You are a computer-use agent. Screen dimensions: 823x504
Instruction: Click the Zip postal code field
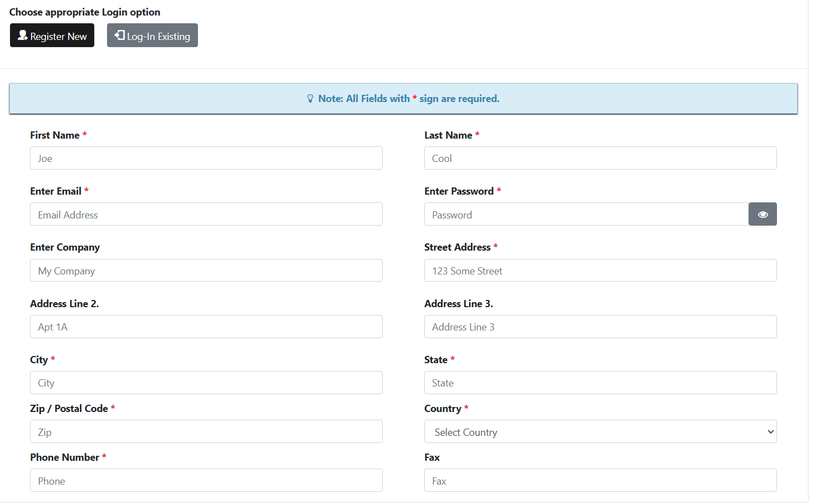(206, 432)
